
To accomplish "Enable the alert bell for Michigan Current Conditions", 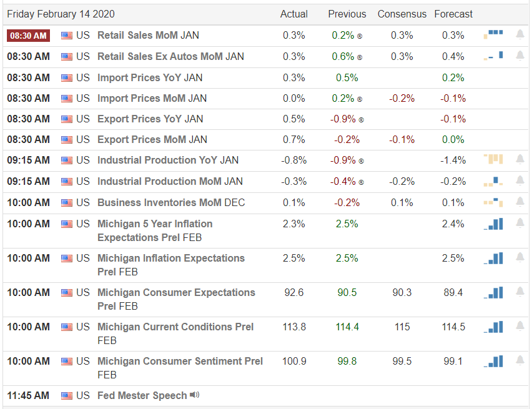I will pos(520,327).
